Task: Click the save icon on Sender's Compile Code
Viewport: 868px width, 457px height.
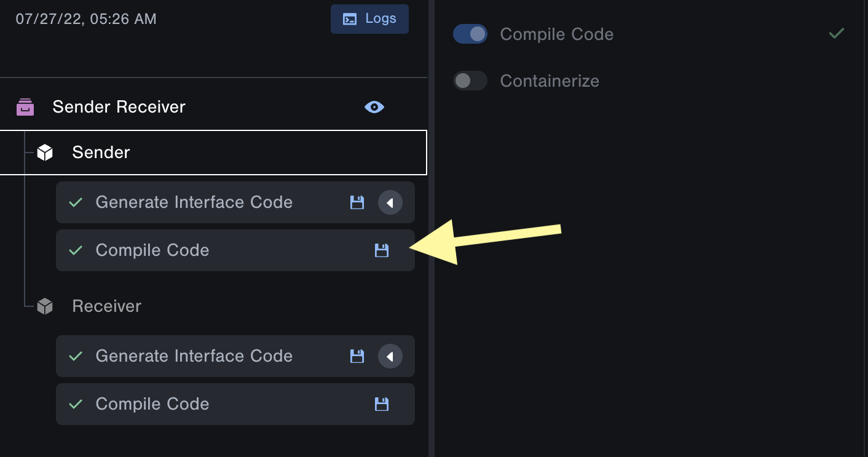Action: tap(382, 250)
